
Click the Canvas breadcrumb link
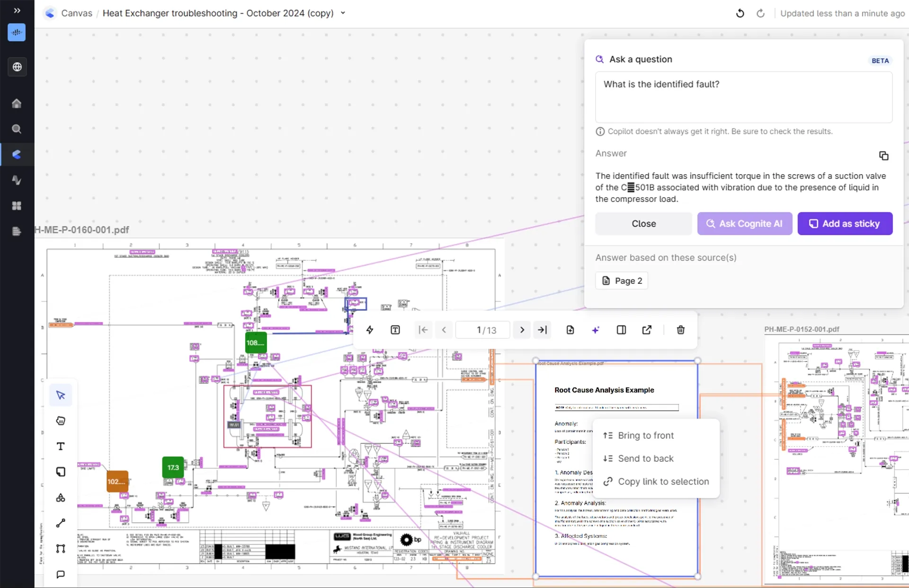click(x=77, y=13)
